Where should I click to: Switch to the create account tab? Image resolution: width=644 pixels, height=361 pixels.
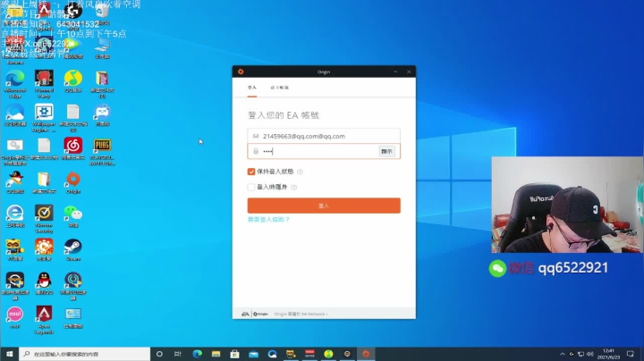[x=280, y=88]
